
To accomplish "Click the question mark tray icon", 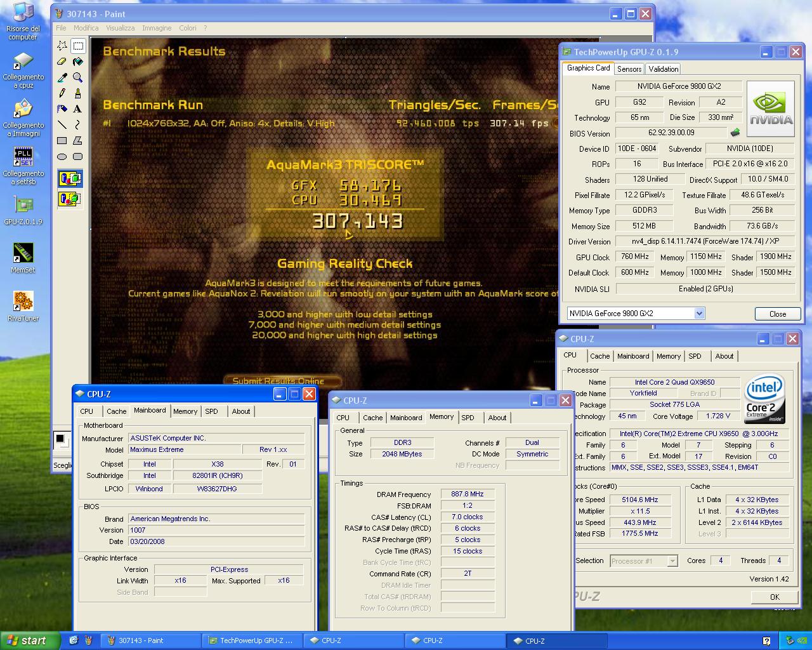I will [766, 640].
